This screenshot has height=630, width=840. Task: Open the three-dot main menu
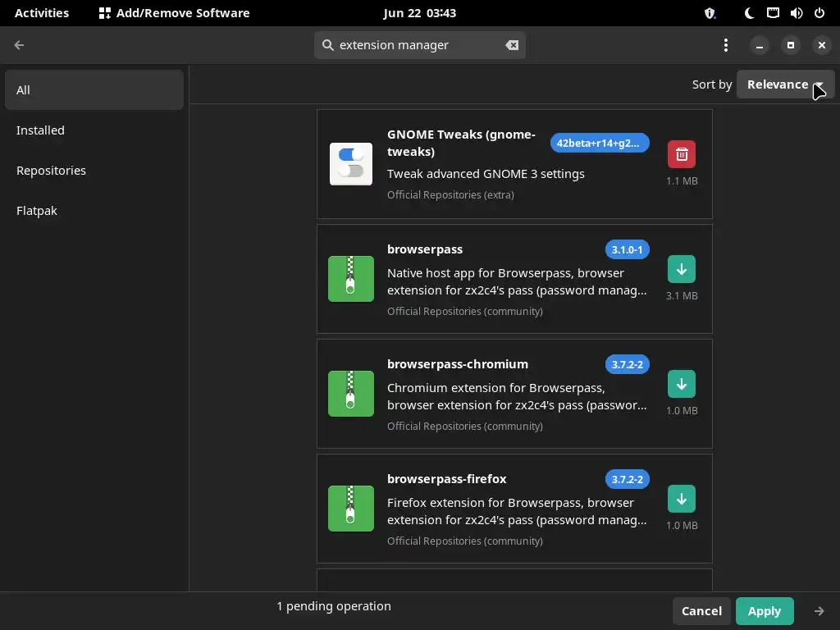pyautogui.click(x=726, y=45)
